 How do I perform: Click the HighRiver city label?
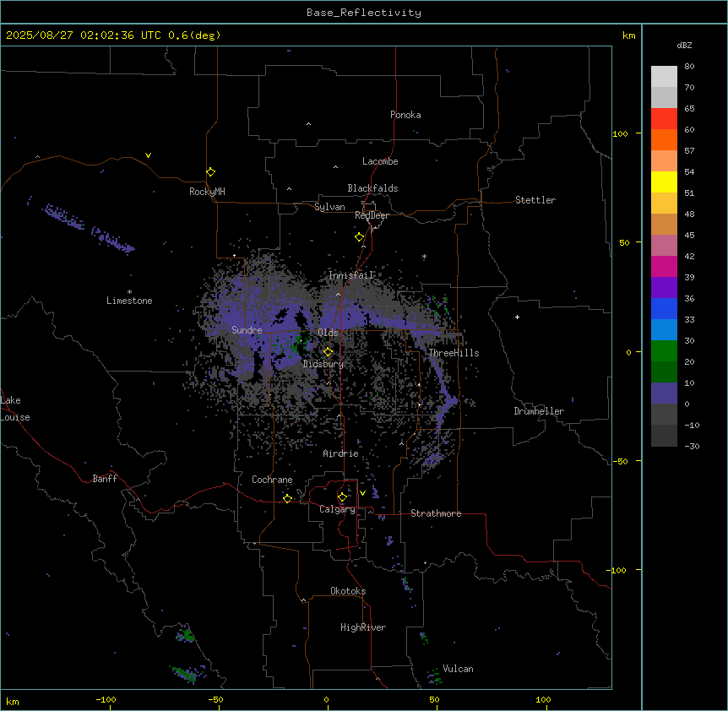363,627
